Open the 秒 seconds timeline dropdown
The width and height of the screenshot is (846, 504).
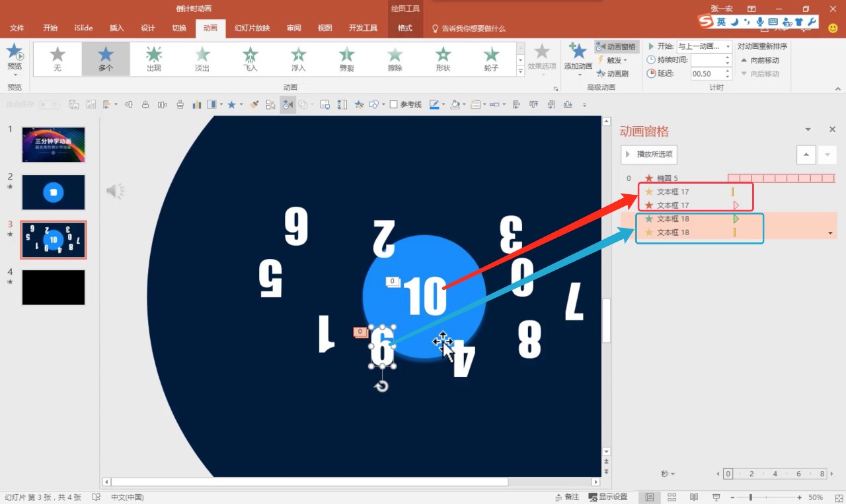point(668,474)
